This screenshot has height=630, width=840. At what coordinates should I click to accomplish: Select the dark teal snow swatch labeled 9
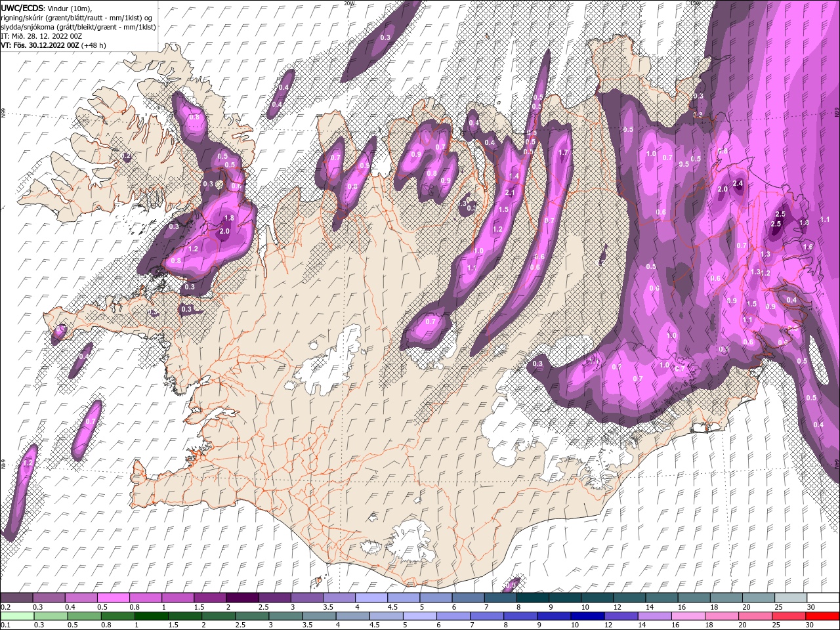564,598
